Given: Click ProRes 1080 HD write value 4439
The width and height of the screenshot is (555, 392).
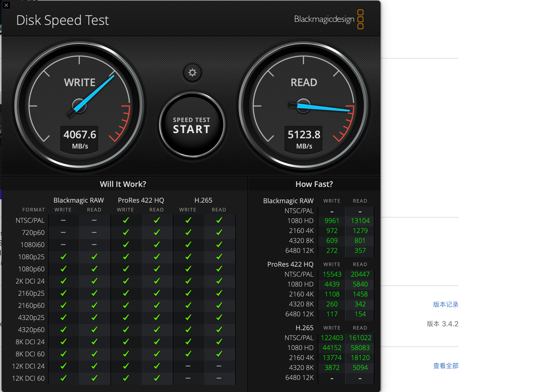Looking at the screenshot, I should [332, 284].
